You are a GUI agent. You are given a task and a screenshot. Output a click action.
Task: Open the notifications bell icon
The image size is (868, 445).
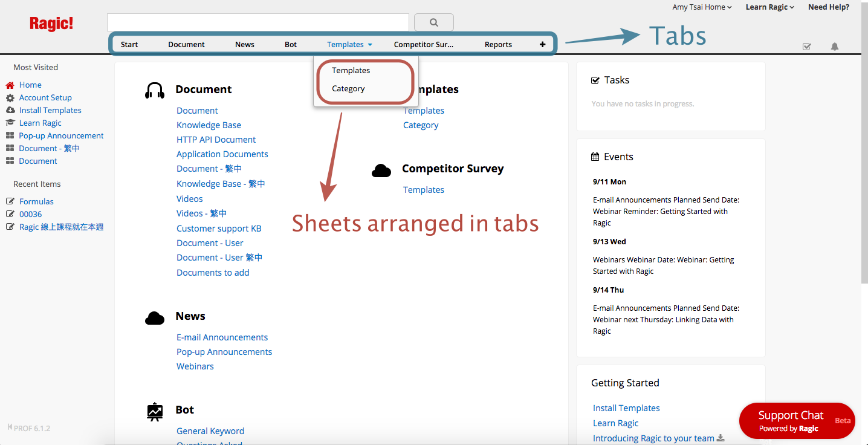(x=835, y=46)
